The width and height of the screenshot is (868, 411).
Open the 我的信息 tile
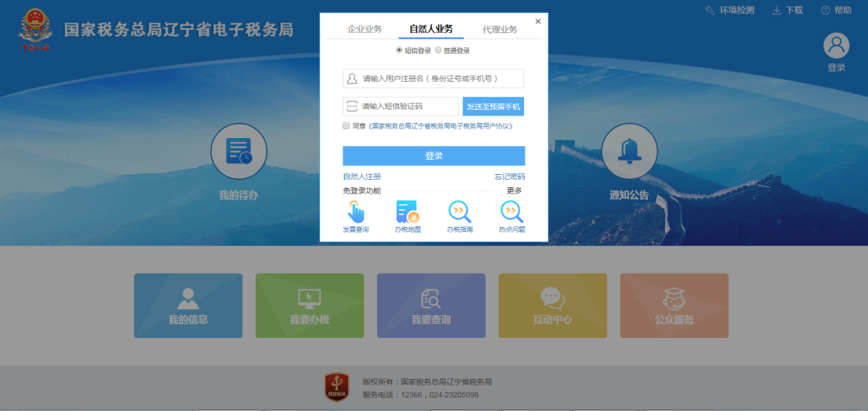[188, 305]
